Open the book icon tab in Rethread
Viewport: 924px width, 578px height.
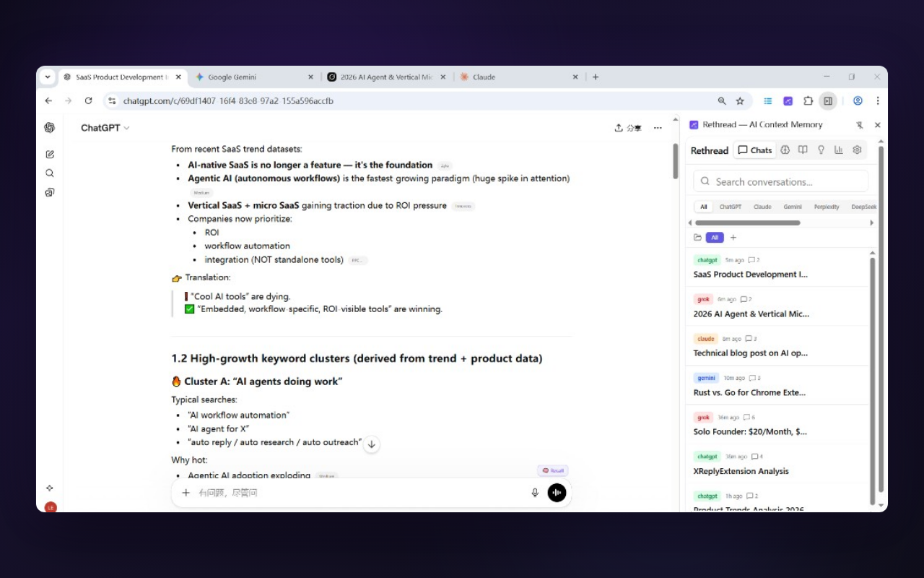[803, 150]
